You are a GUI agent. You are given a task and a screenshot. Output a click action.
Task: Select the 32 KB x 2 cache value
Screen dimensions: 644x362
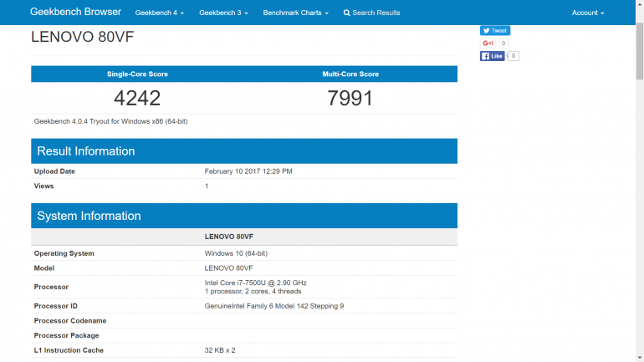pos(220,350)
